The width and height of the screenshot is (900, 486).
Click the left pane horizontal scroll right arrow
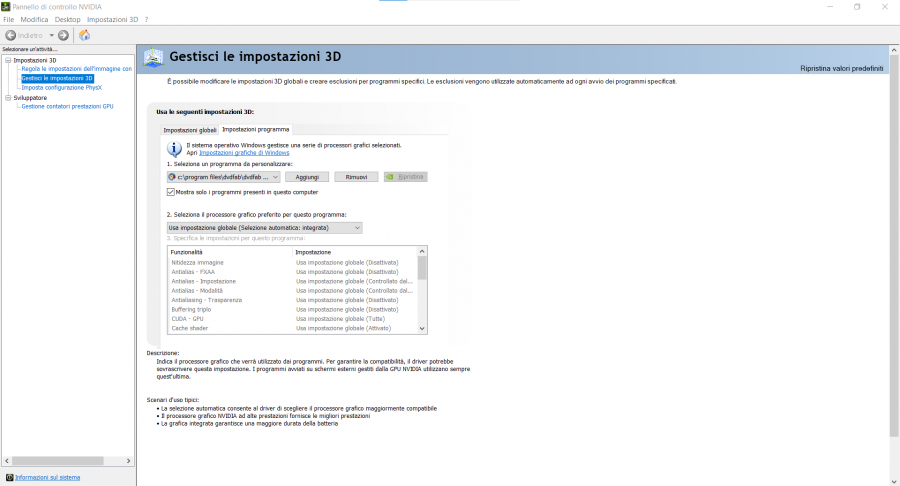[129, 461]
